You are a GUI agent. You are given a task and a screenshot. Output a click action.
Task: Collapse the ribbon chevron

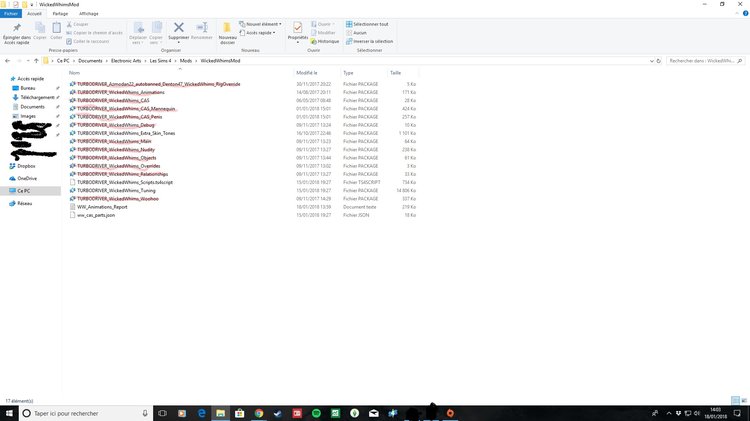(737, 13)
